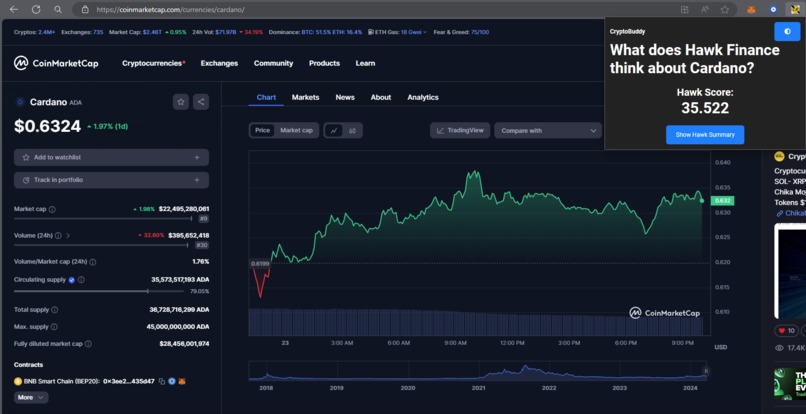Click the circulating supply progress bar

pos(99,291)
